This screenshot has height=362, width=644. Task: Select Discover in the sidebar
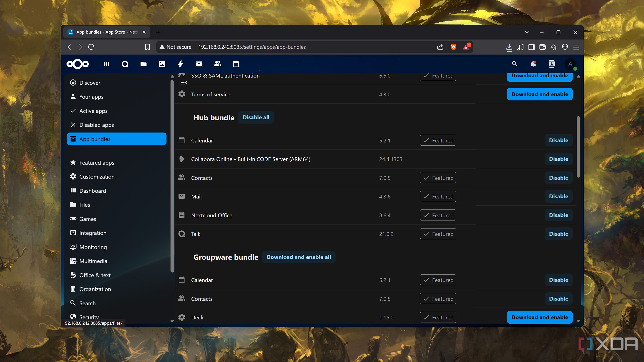[117, 83]
